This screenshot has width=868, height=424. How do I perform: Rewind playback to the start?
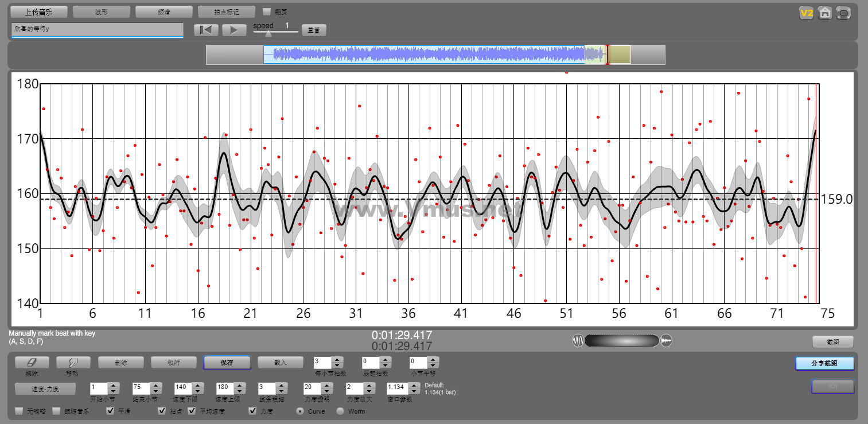pos(206,30)
